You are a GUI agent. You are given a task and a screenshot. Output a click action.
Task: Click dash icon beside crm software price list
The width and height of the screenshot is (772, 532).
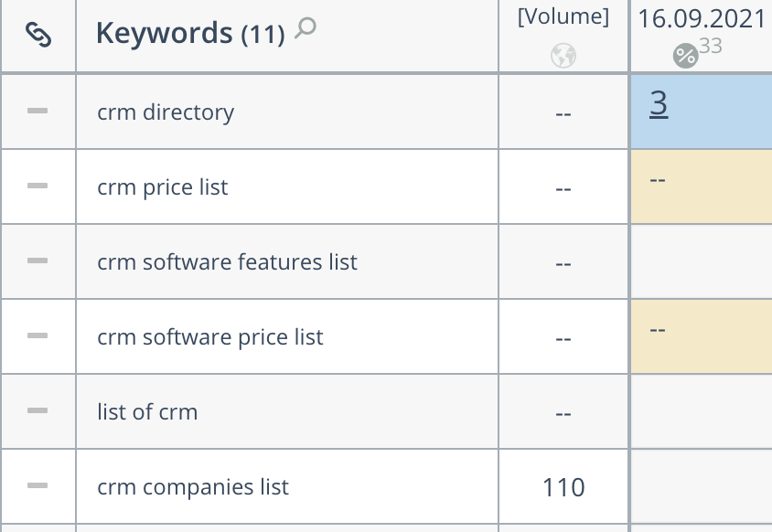tap(38, 335)
